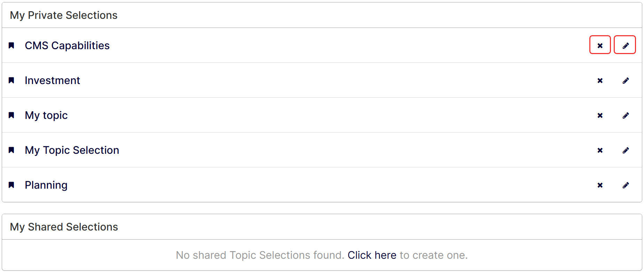The image size is (644, 272).
Task: Edit the Investment selection
Action: (x=626, y=81)
